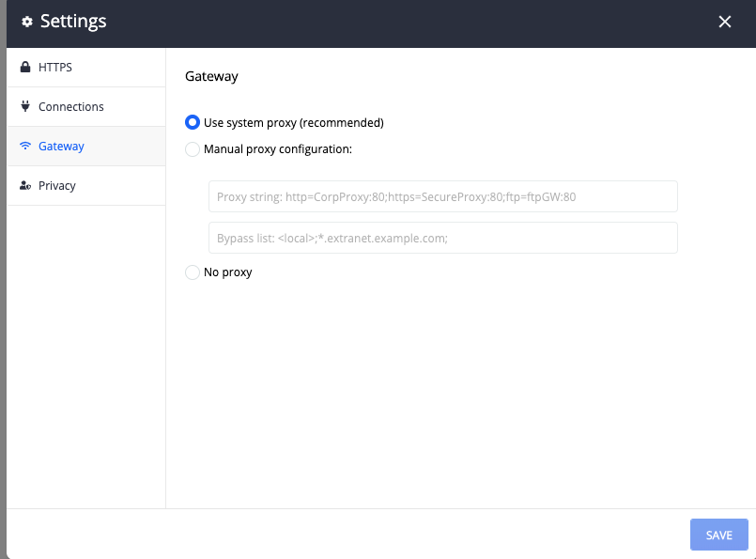The width and height of the screenshot is (756, 559).
Task: Click the user-lock icon beside Privacy
Action: point(25,186)
